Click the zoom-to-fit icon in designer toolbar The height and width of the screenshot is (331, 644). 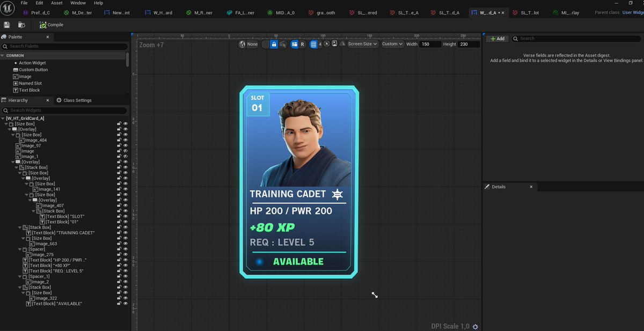click(x=327, y=43)
